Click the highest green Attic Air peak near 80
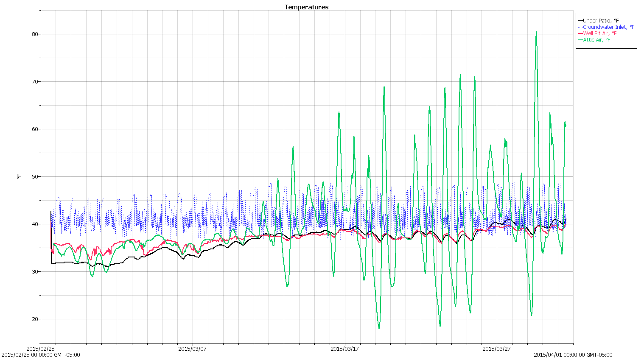 pos(536,32)
